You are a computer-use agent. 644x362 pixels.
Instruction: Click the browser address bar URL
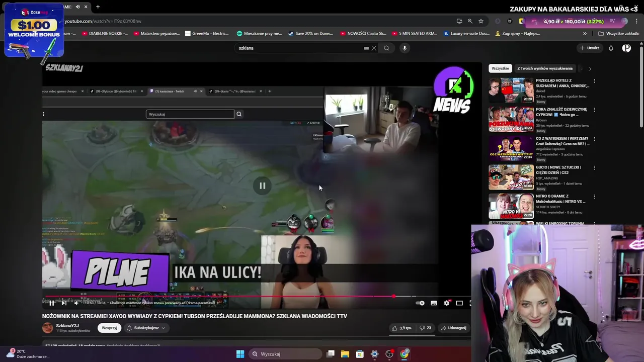(103, 21)
